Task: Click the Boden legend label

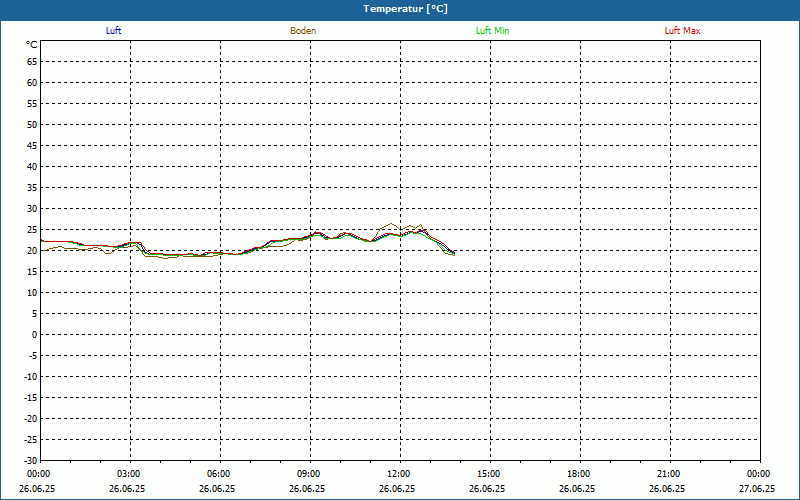Action: click(303, 31)
